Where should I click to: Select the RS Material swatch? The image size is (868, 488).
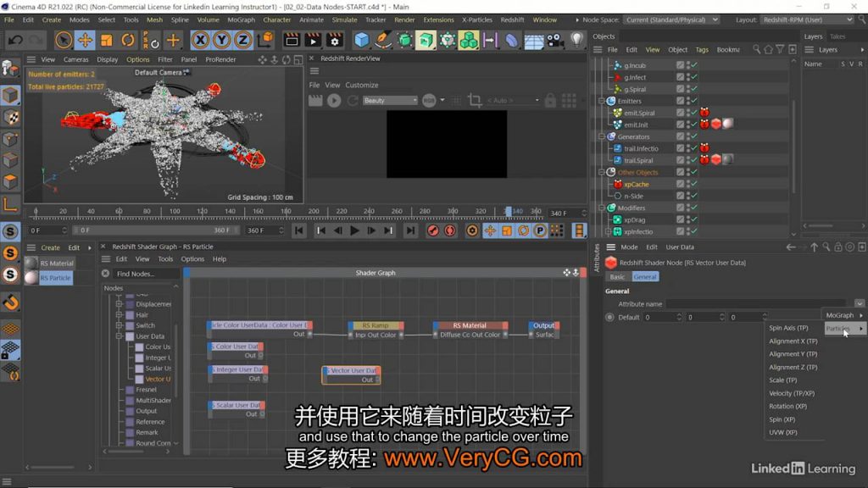coord(31,263)
